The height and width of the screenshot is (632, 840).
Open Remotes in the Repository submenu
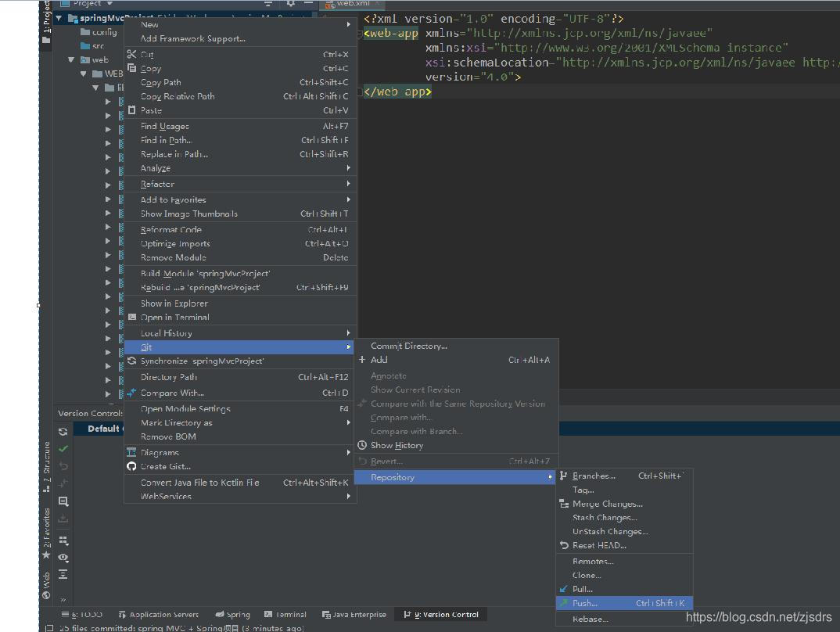pos(624,562)
